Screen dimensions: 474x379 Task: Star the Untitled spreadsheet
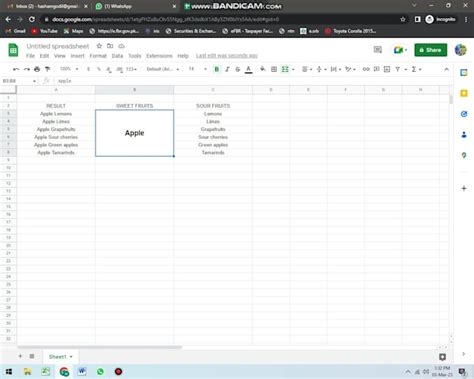point(99,46)
